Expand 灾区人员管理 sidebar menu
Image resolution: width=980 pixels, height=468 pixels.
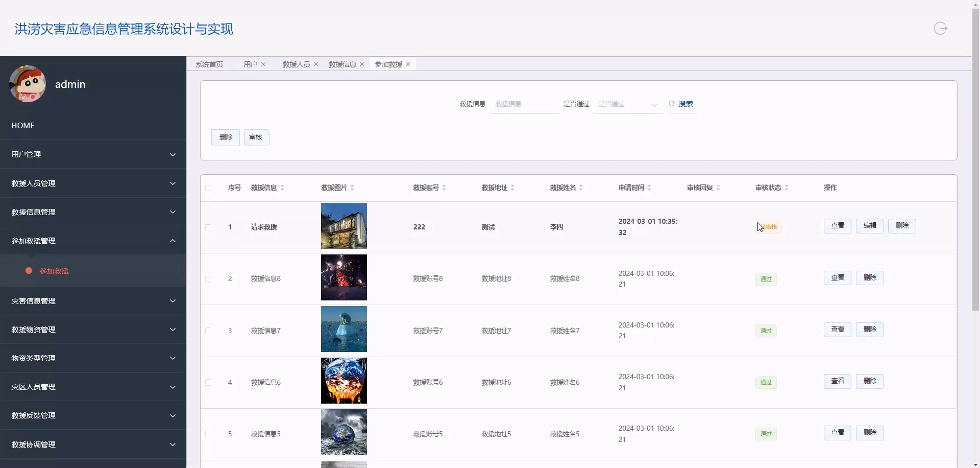coord(93,387)
